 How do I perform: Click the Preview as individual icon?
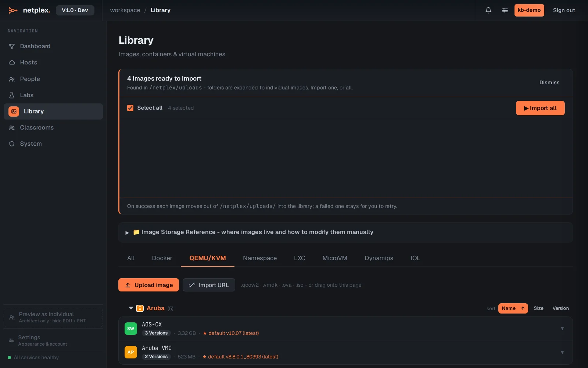click(12, 317)
